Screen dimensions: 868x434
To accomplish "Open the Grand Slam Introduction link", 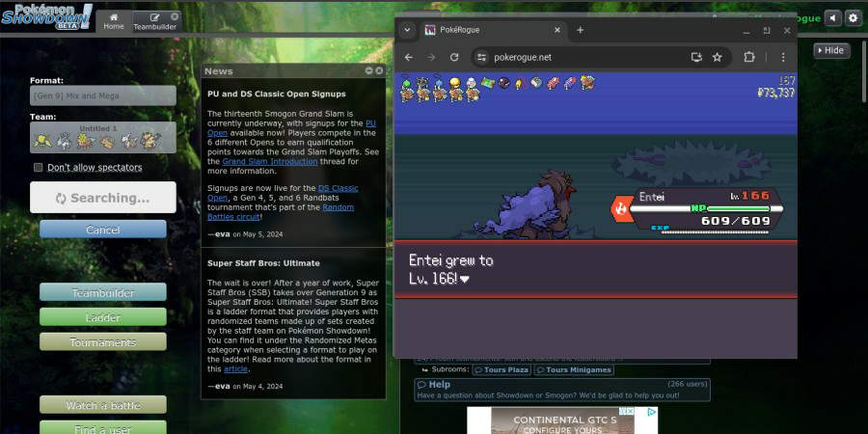I will coord(270,161).
